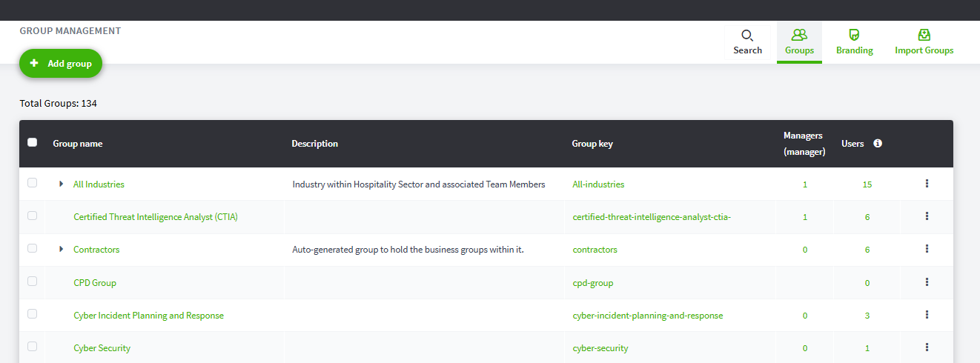The width and height of the screenshot is (980, 363).
Task: Click the cyber-incident-planning-and-response group key
Action: (648, 316)
